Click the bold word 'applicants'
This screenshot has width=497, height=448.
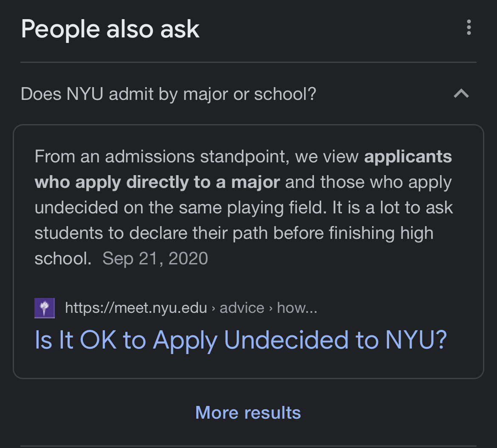point(408,156)
